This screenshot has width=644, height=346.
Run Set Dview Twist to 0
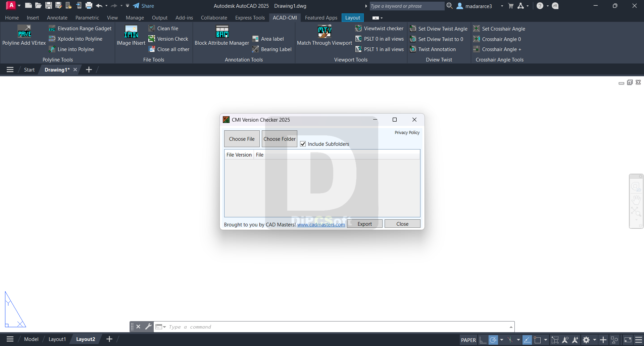[436, 39]
